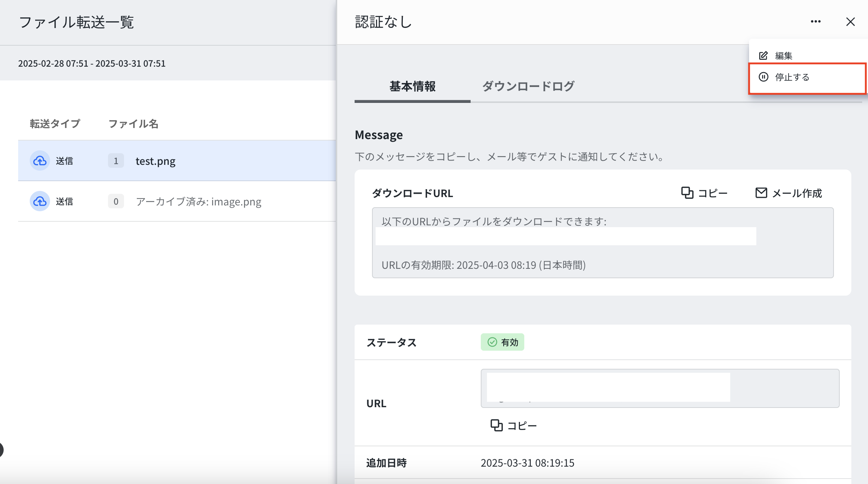Click the pencil edit icon next to 編集
Image resolution: width=868 pixels, height=484 pixels.
click(x=763, y=55)
